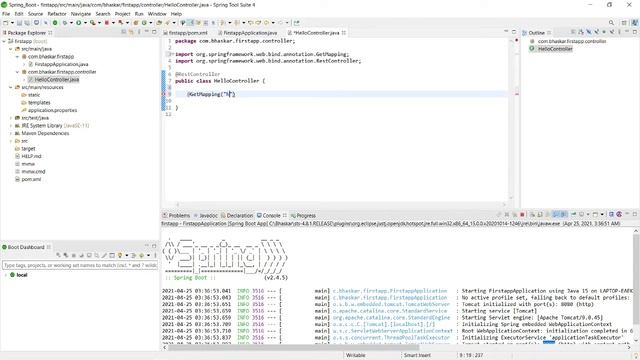Select application.properties in the tree

(52, 110)
